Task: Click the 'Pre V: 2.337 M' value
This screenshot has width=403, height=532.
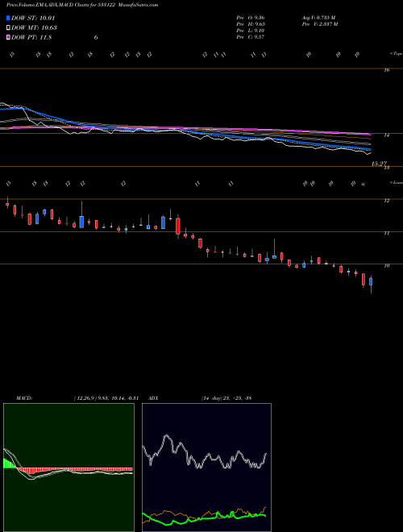Action: 319,24
